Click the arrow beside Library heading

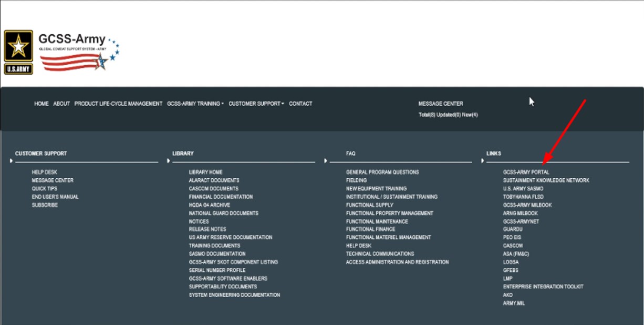169,161
